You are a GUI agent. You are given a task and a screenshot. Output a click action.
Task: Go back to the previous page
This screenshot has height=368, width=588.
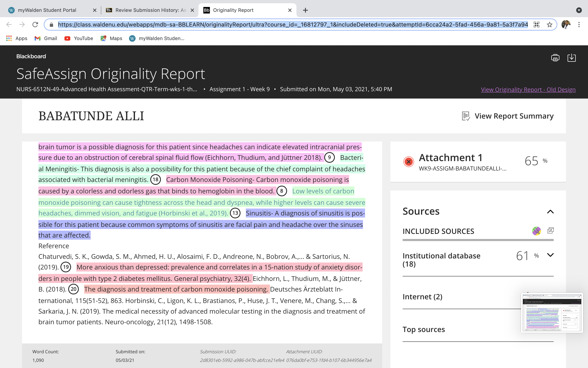pyautogui.click(x=9, y=25)
